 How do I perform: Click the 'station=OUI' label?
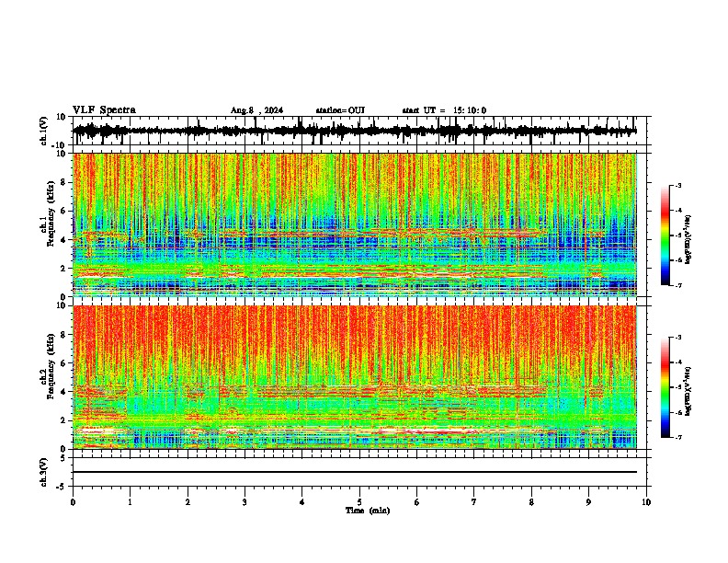340,110
